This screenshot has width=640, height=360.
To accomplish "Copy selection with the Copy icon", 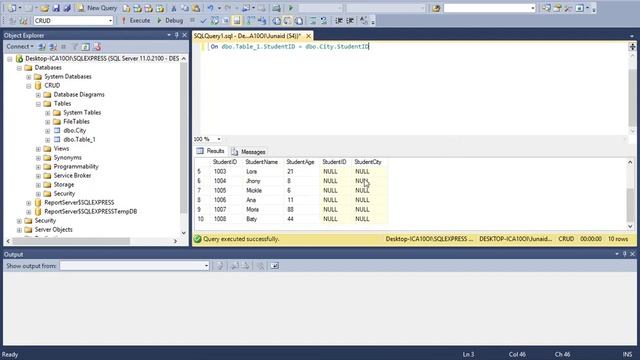I will click(x=185, y=8).
